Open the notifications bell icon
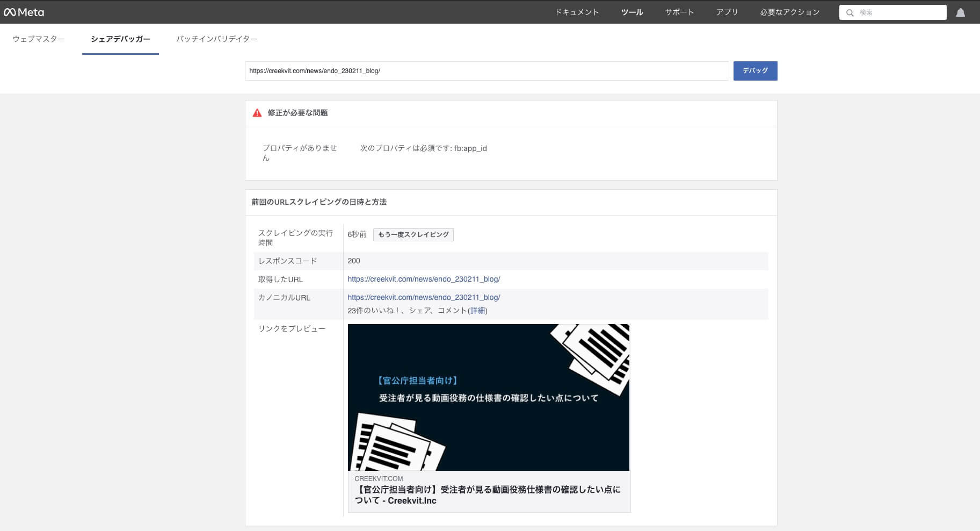 point(960,12)
